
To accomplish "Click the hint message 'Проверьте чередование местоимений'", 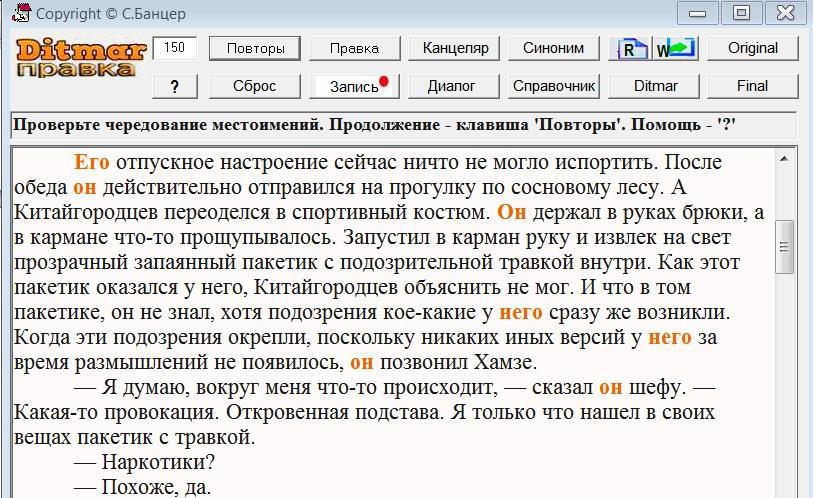I will point(168,125).
